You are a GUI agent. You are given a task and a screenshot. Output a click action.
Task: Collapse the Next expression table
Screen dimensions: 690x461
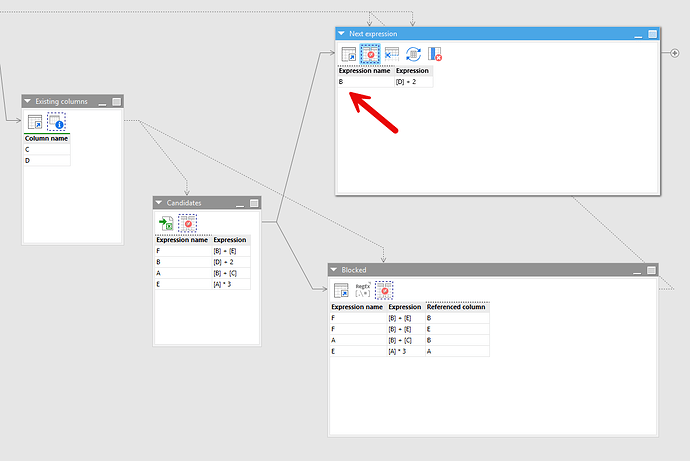coord(341,33)
